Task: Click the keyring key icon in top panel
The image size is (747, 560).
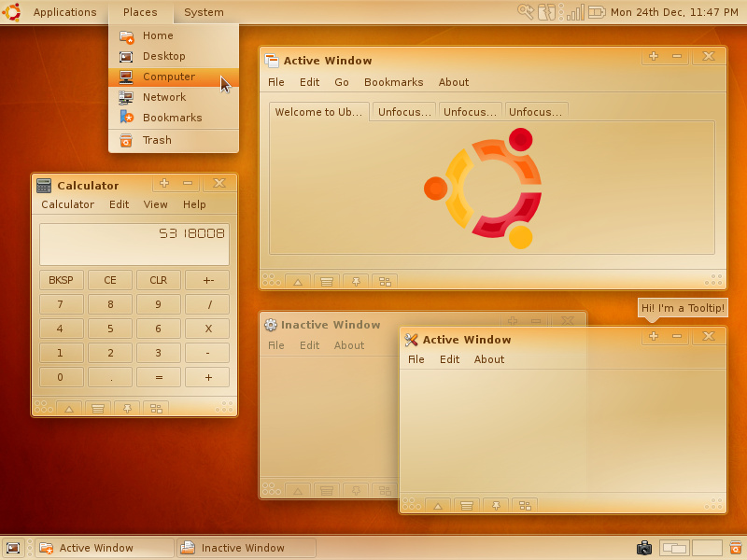Action: (x=527, y=12)
